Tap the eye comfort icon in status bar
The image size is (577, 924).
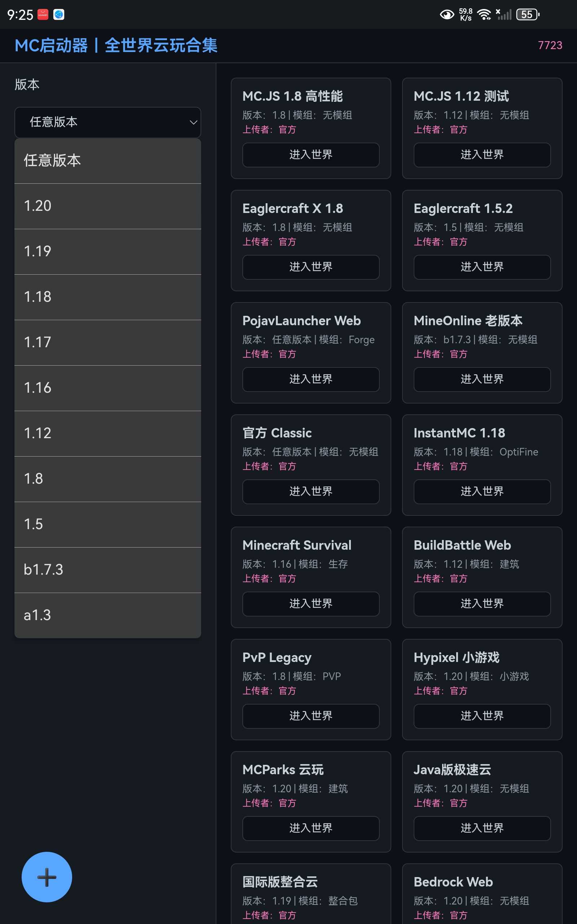pos(446,15)
